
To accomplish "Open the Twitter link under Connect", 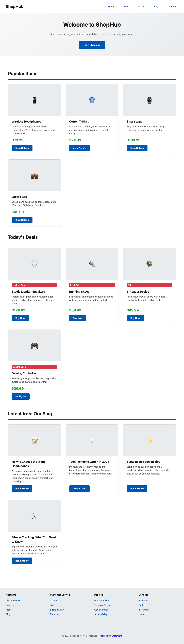I will [x=142, y=605].
